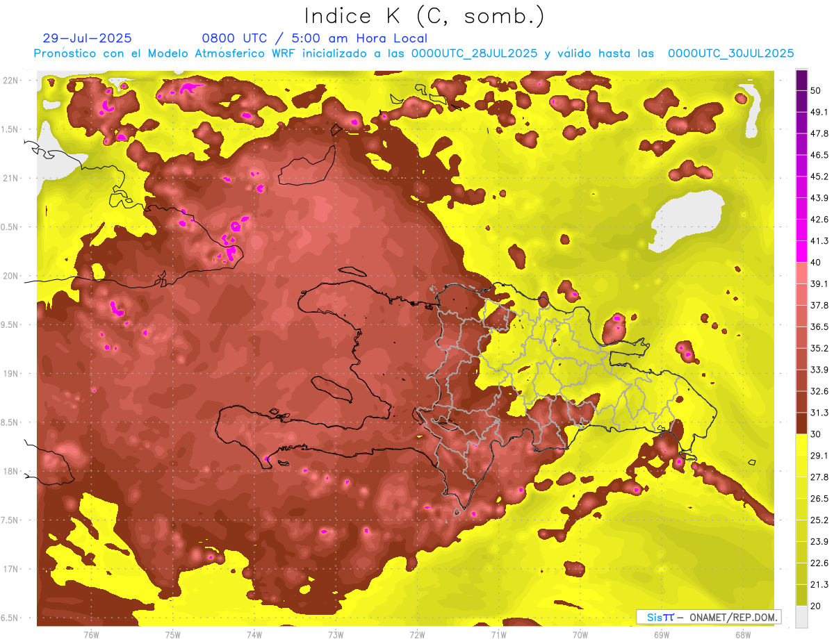Click the colorbar value '26.5'
The width and height of the screenshot is (834, 644).
click(819, 499)
